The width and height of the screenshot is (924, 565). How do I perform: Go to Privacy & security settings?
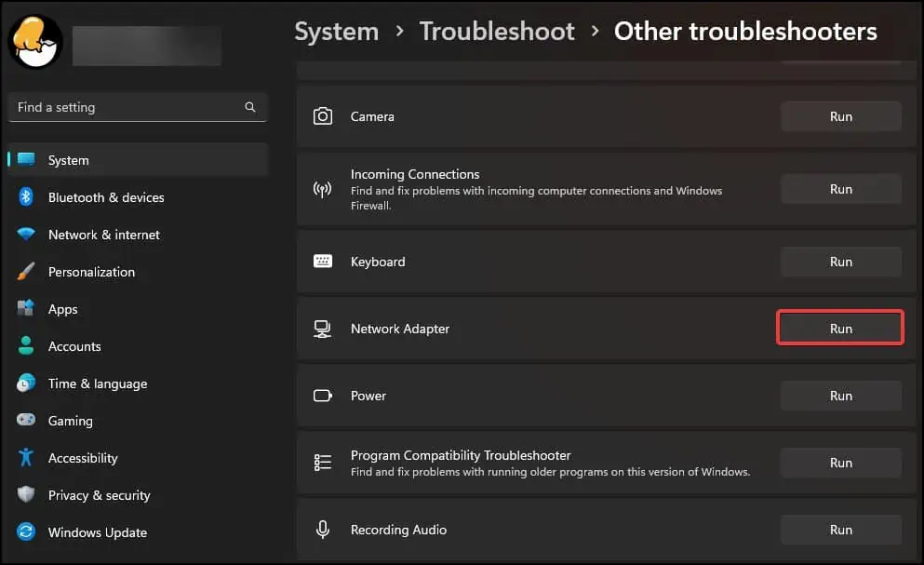coord(138,494)
